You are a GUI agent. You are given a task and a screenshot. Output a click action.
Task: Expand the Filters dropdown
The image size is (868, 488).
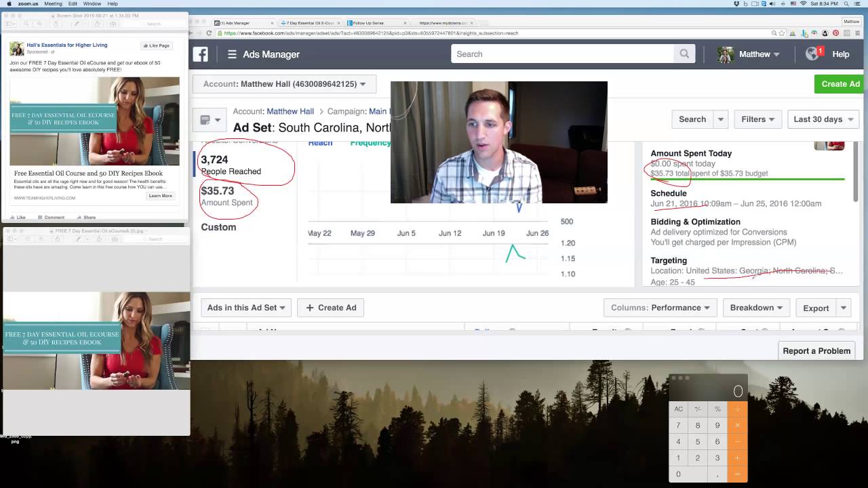757,119
